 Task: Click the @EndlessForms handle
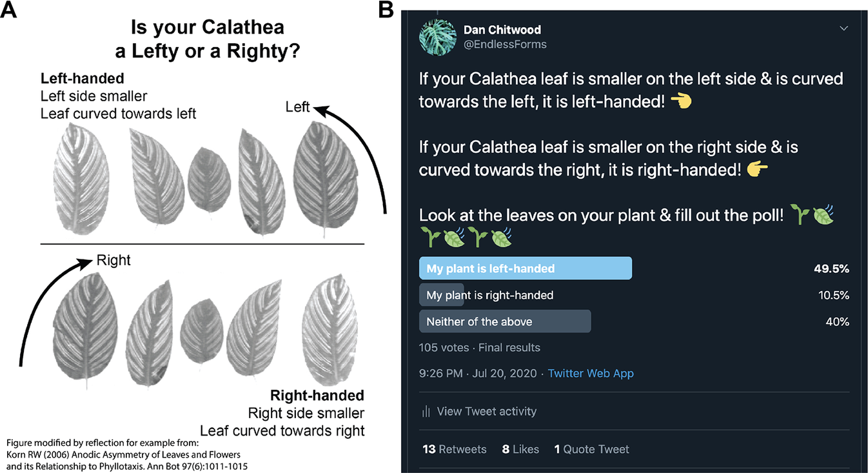505,44
